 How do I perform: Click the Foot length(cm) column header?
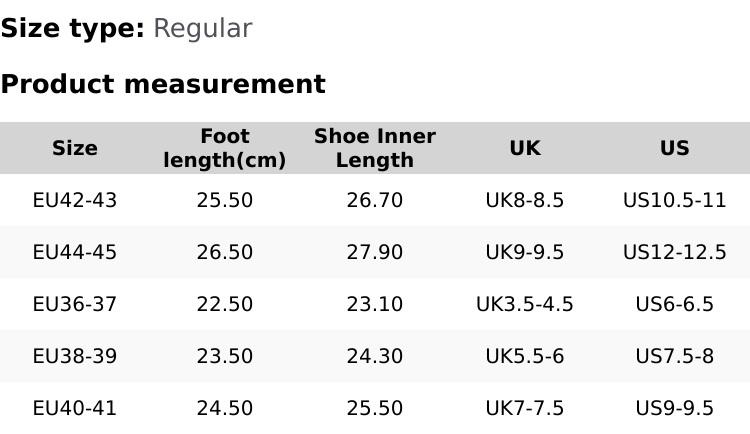[225, 148]
